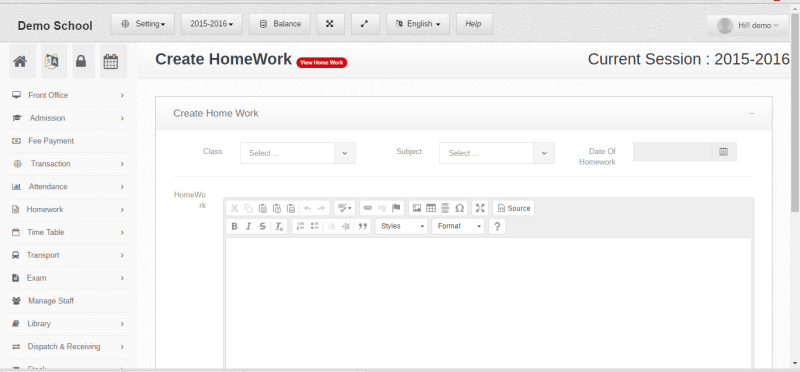Insert special character omega icon
The height and width of the screenshot is (372, 800).
pos(459,208)
